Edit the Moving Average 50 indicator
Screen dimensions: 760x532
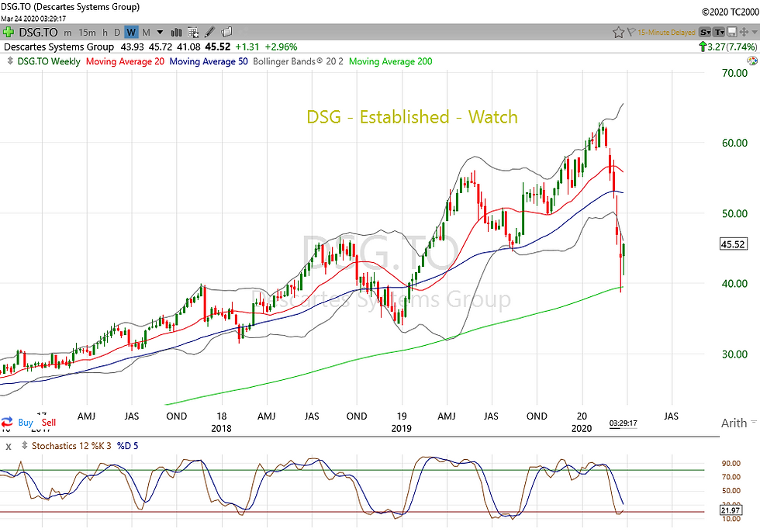coord(209,61)
